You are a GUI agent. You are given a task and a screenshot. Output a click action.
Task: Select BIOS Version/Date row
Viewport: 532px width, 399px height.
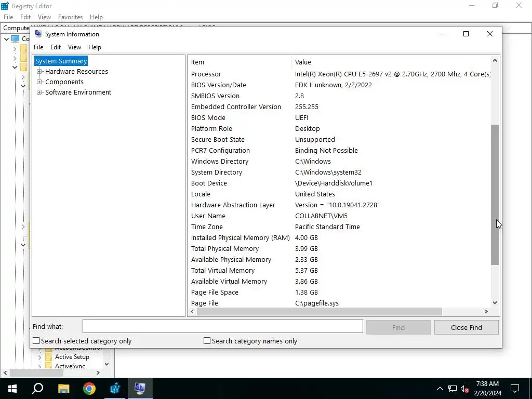339,85
